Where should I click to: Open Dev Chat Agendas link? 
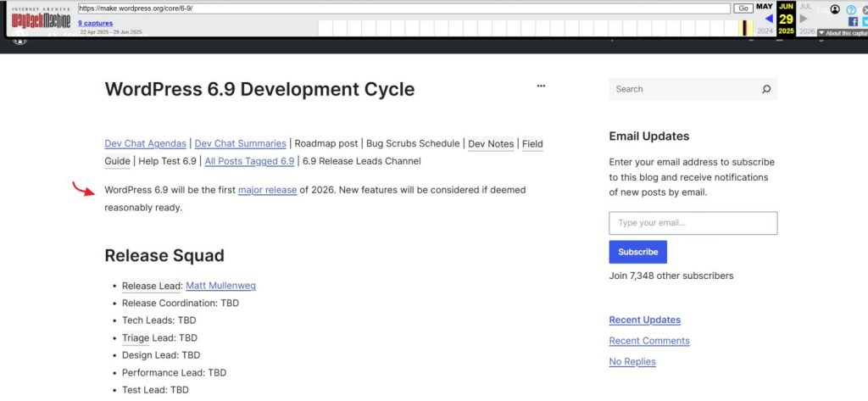[x=145, y=143]
